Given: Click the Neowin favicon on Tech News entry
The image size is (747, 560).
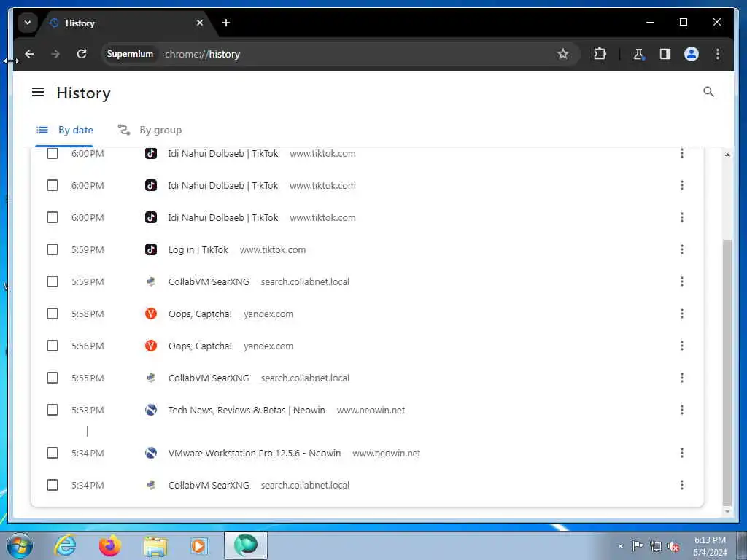Looking at the screenshot, I should click(151, 410).
